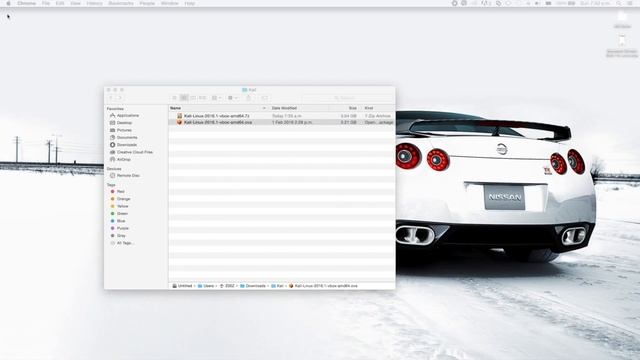Screen dimensions: 640x360
Task: Click the Share button in Finder toolbar
Action: [249, 98]
